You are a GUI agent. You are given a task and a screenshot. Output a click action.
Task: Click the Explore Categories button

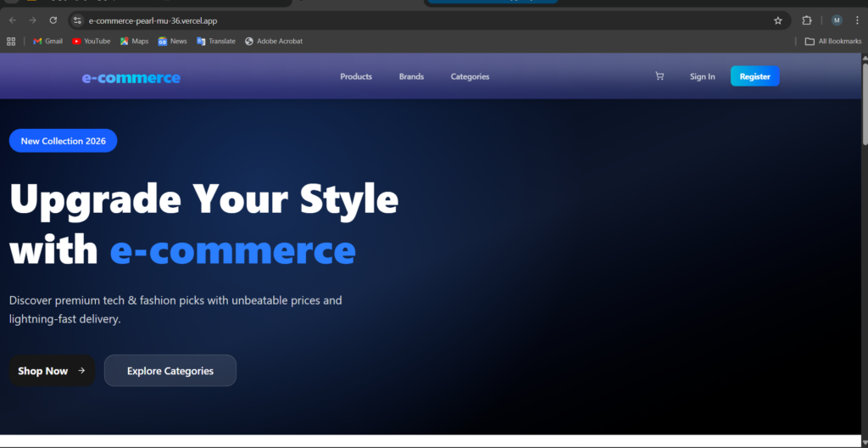(170, 371)
